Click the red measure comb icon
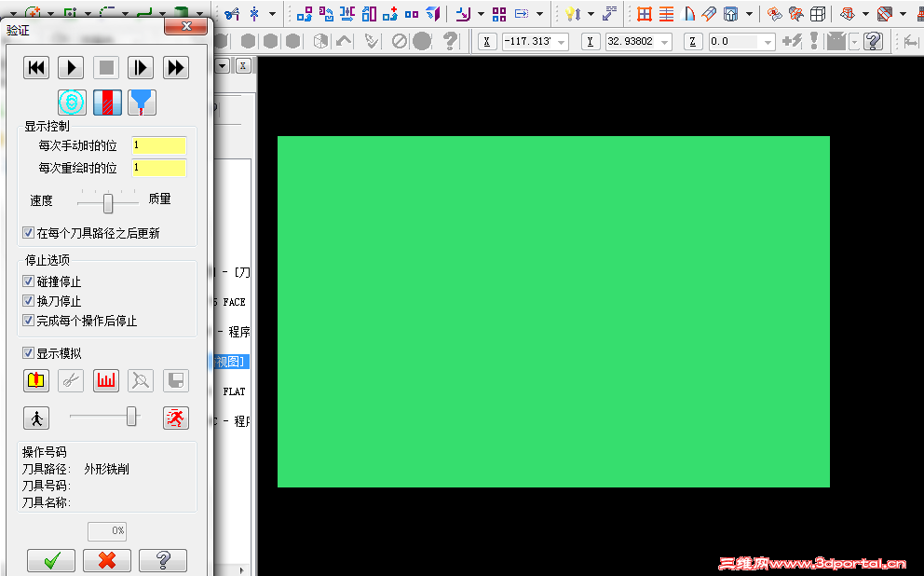This screenshot has height=576, width=924. click(x=106, y=381)
